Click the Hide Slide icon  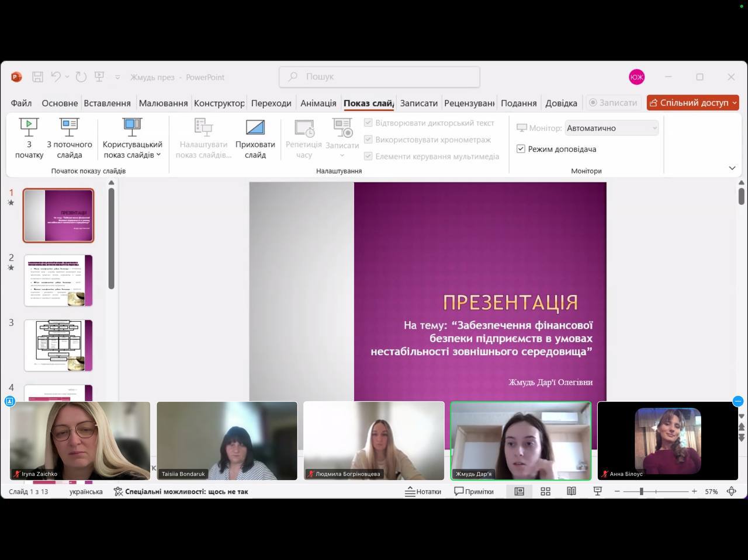255,127
